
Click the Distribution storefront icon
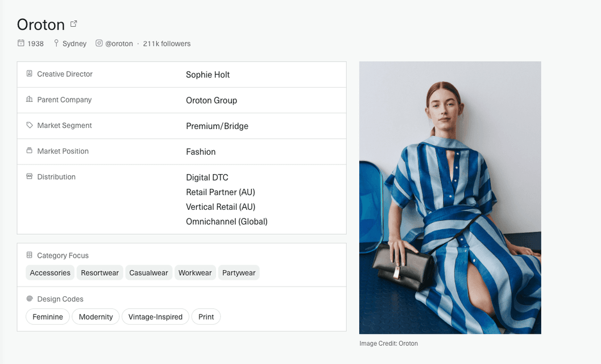click(30, 177)
